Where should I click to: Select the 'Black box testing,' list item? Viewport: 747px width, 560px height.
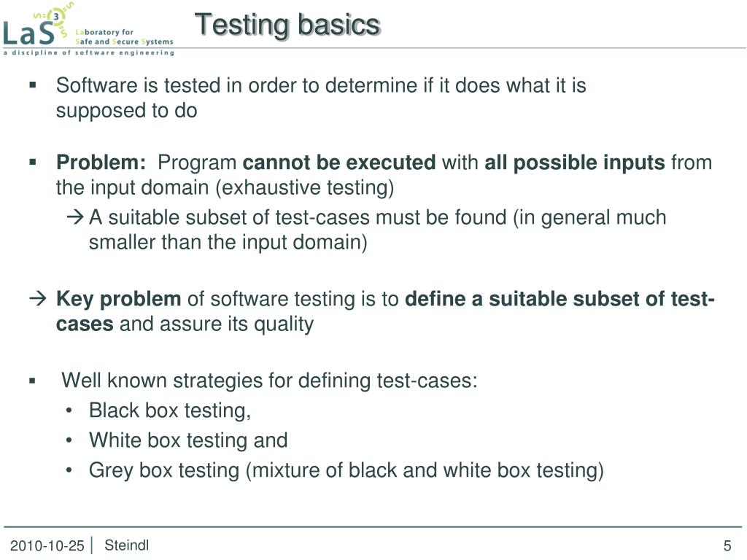(x=170, y=411)
